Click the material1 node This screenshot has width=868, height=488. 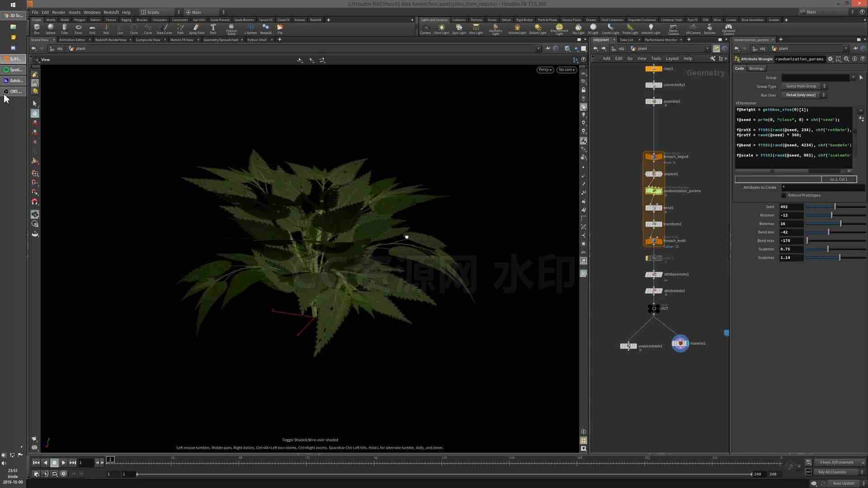[x=680, y=343]
